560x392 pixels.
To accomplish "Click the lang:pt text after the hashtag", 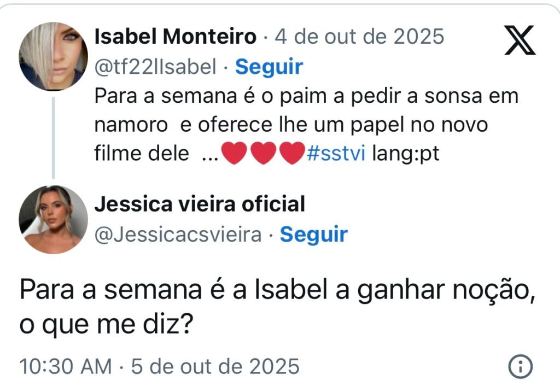I will [405, 154].
